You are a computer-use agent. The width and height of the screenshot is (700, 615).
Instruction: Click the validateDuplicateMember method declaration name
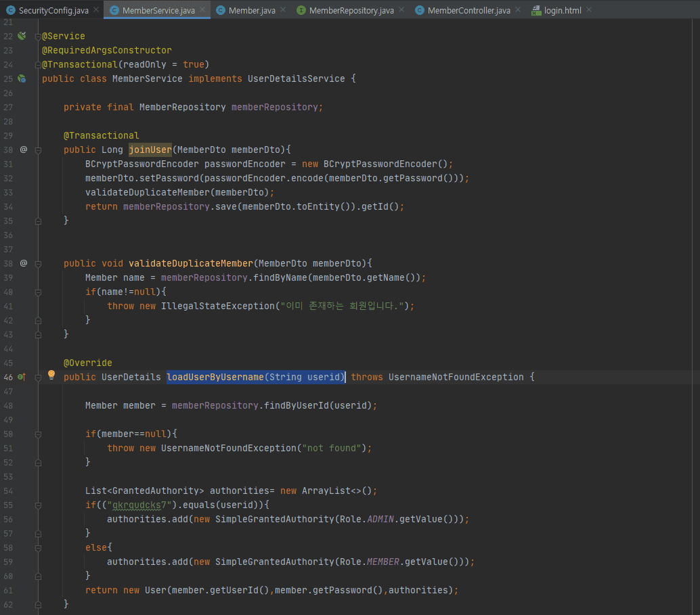pos(191,263)
